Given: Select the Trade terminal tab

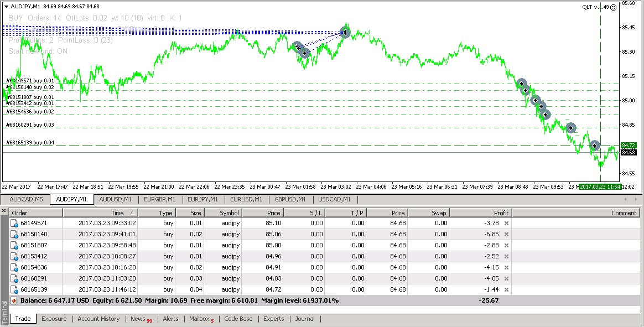Looking at the screenshot, I should click(x=23, y=319).
